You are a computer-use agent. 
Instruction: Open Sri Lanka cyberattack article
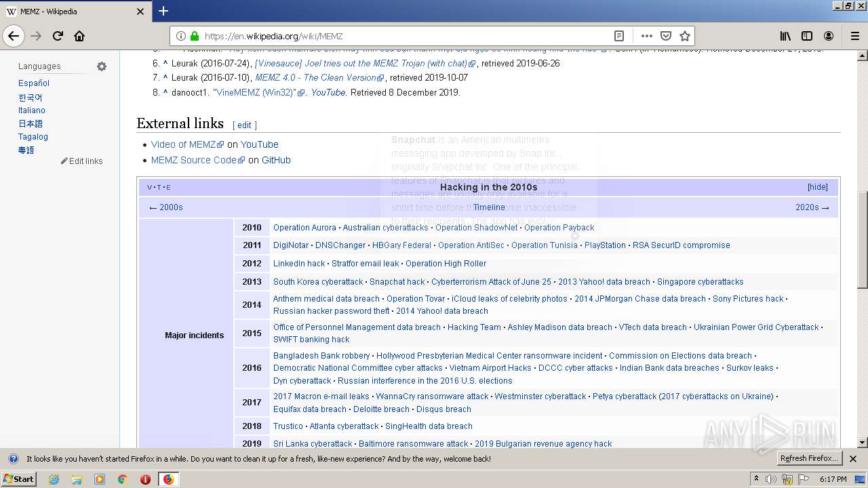pyautogui.click(x=313, y=444)
